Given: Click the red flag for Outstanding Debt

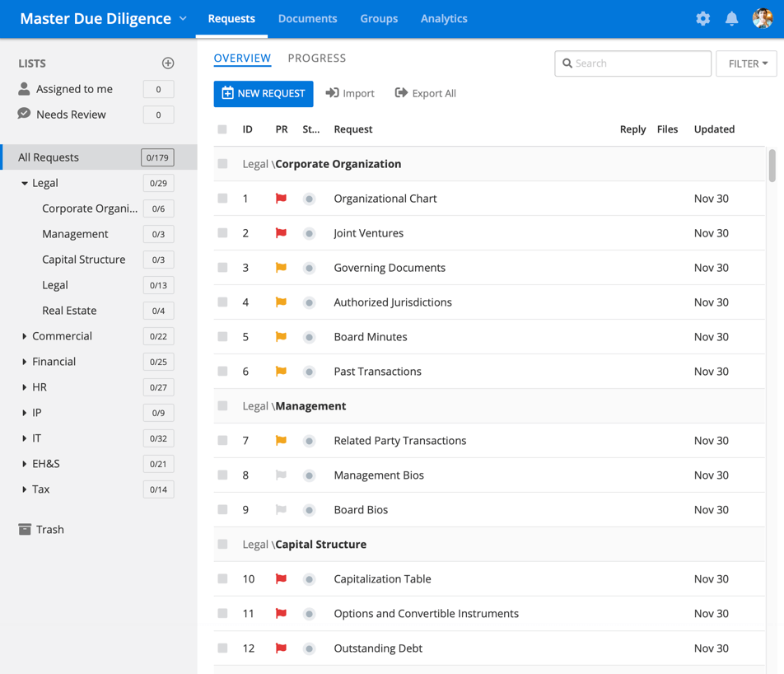Looking at the screenshot, I should (281, 648).
